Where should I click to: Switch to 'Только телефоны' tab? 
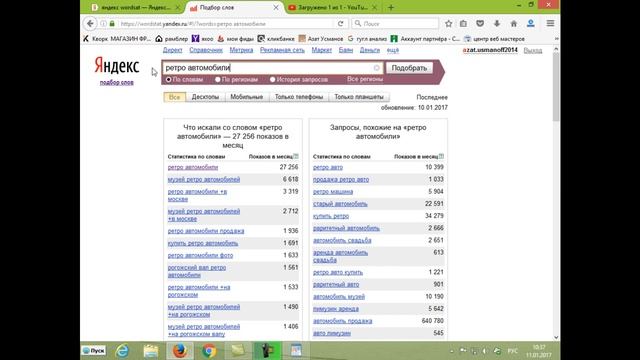coord(299,97)
